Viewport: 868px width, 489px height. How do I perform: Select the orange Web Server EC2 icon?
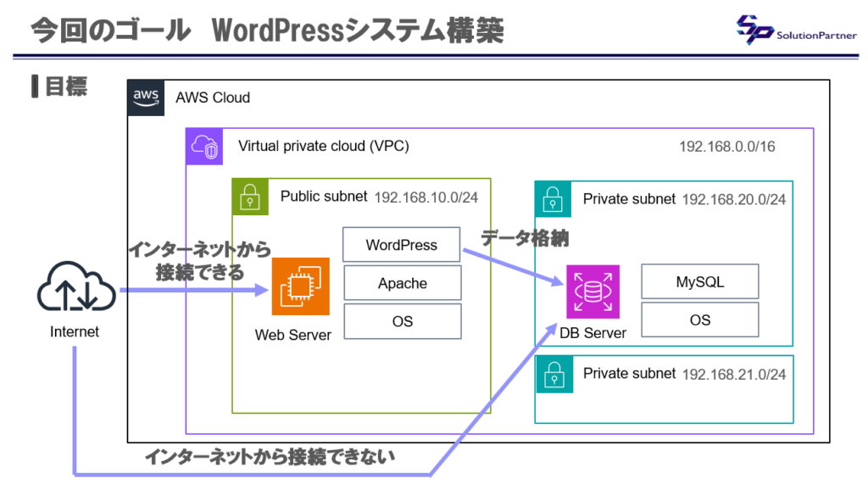(x=300, y=288)
